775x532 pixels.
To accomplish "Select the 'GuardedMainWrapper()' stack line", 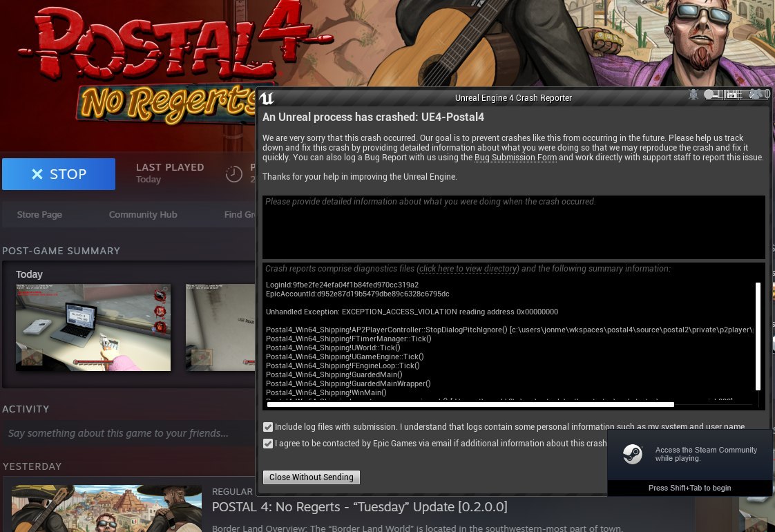I will pyautogui.click(x=348, y=383).
